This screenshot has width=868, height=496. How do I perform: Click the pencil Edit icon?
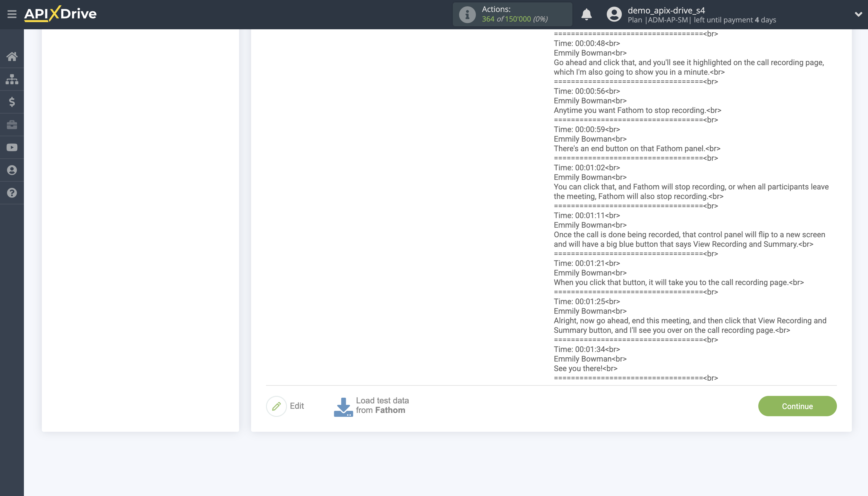point(277,406)
